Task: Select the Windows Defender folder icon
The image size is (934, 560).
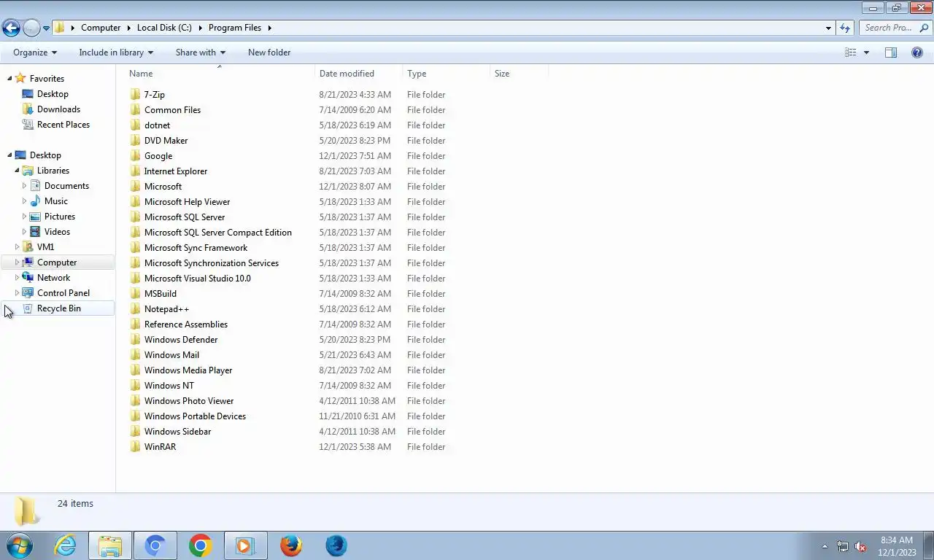Action: point(135,340)
